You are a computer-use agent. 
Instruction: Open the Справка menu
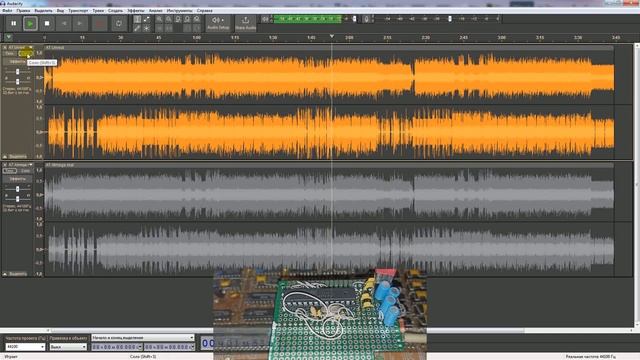204,11
